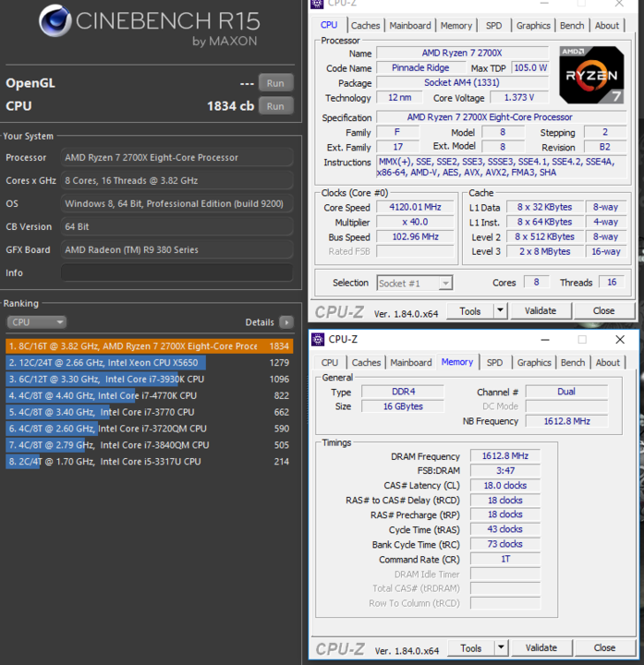Click Tools button in upper CPU-Z window
Image resolution: width=644 pixels, height=665 pixels.
pos(470,311)
